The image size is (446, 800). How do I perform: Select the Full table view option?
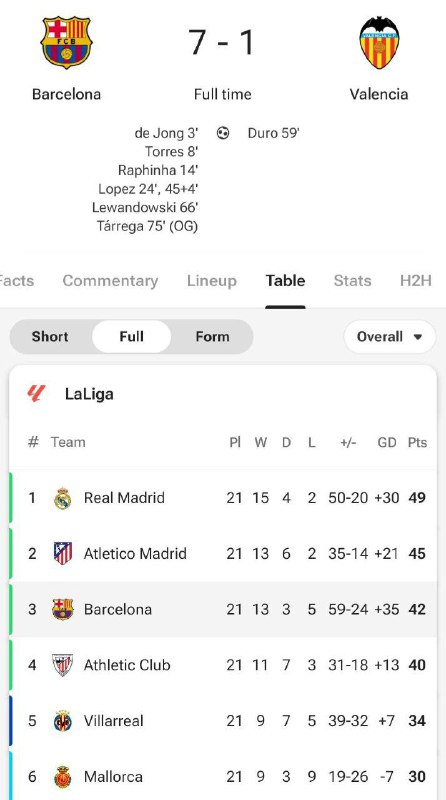point(131,337)
